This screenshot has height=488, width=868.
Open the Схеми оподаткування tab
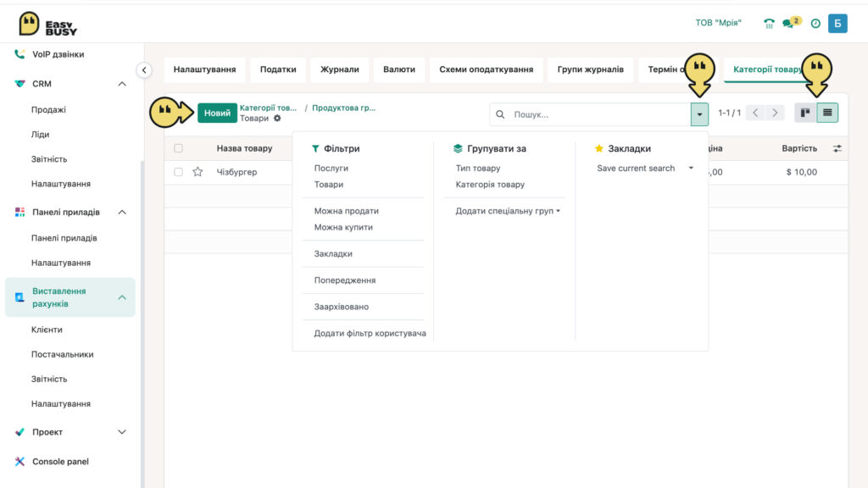[486, 69]
